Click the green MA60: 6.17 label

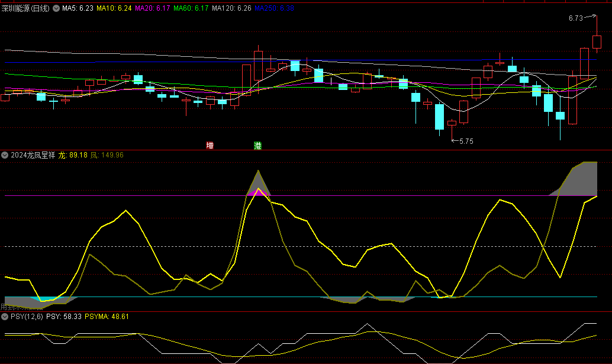[x=192, y=8]
